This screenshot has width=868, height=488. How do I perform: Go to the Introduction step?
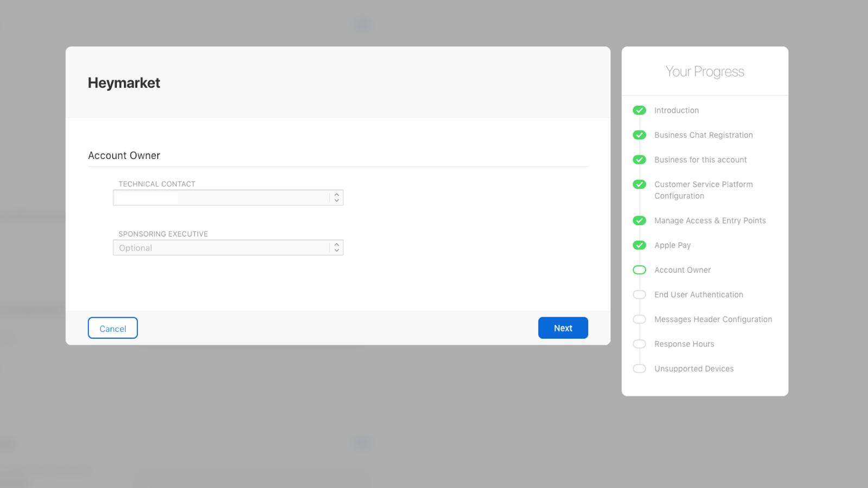click(x=676, y=110)
